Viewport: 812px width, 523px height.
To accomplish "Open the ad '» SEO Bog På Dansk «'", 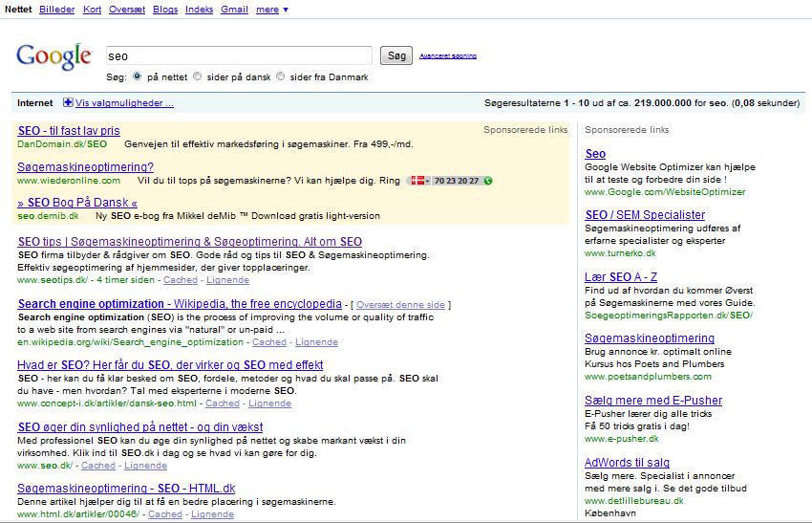I will 77,202.
